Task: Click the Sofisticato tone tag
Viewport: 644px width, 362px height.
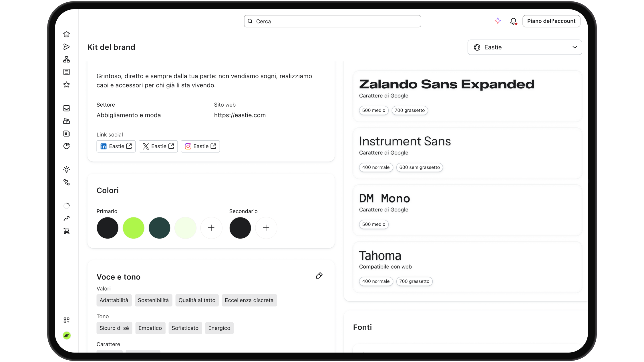Action: tap(185, 328)
